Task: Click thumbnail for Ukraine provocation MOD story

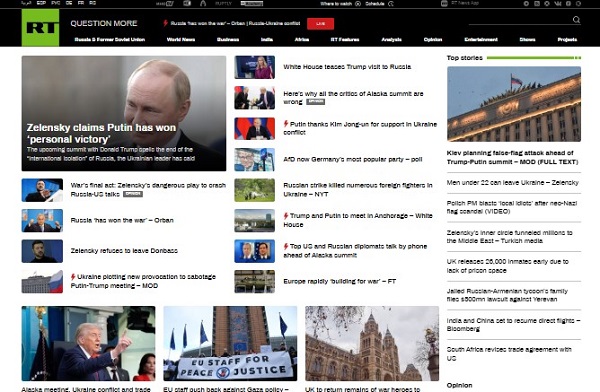Action: coord(42,282)
